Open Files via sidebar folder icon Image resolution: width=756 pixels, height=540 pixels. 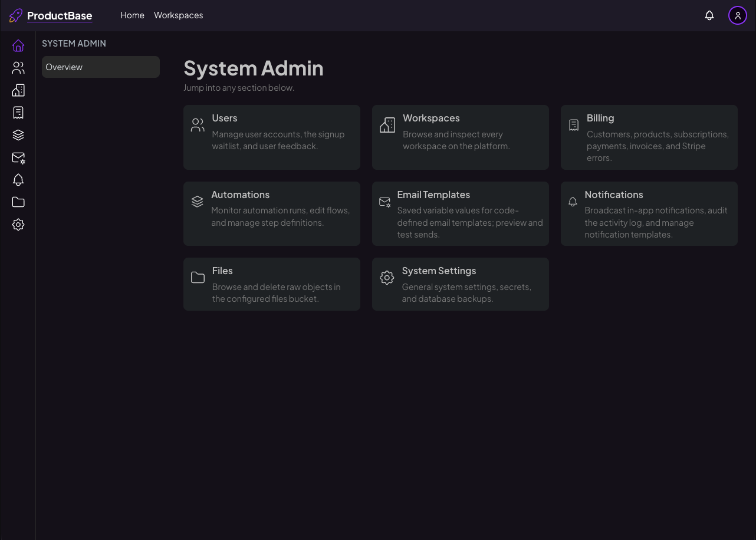tap(18, 202)
